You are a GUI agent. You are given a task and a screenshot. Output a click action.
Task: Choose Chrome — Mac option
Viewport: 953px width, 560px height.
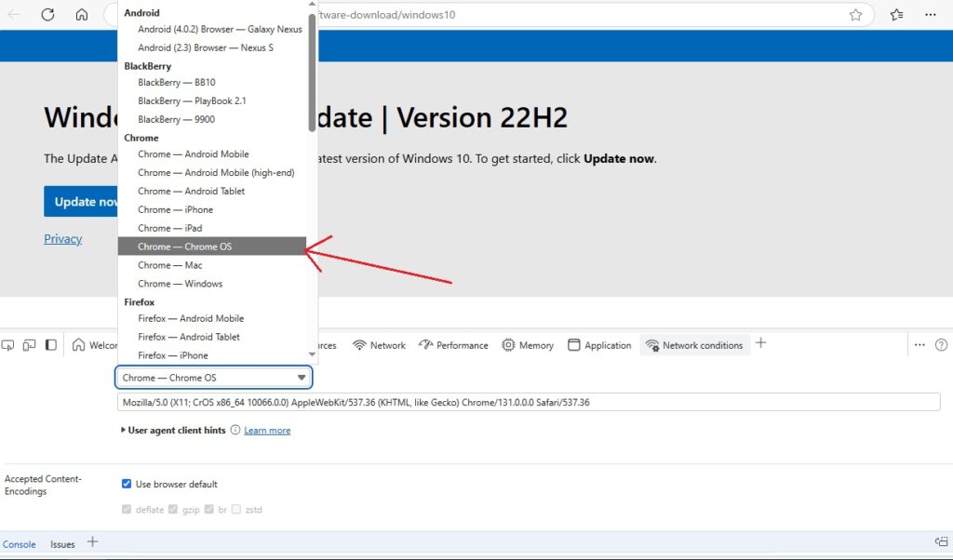(212, 265)
